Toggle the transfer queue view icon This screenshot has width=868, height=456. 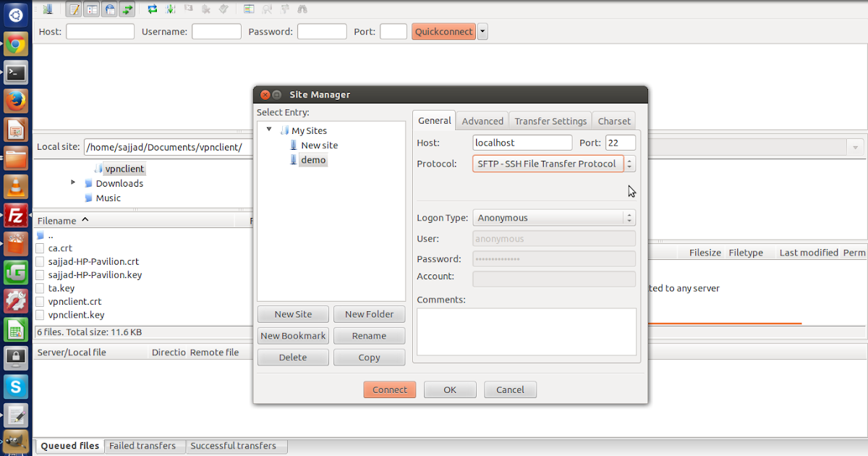tap(125, 9)
